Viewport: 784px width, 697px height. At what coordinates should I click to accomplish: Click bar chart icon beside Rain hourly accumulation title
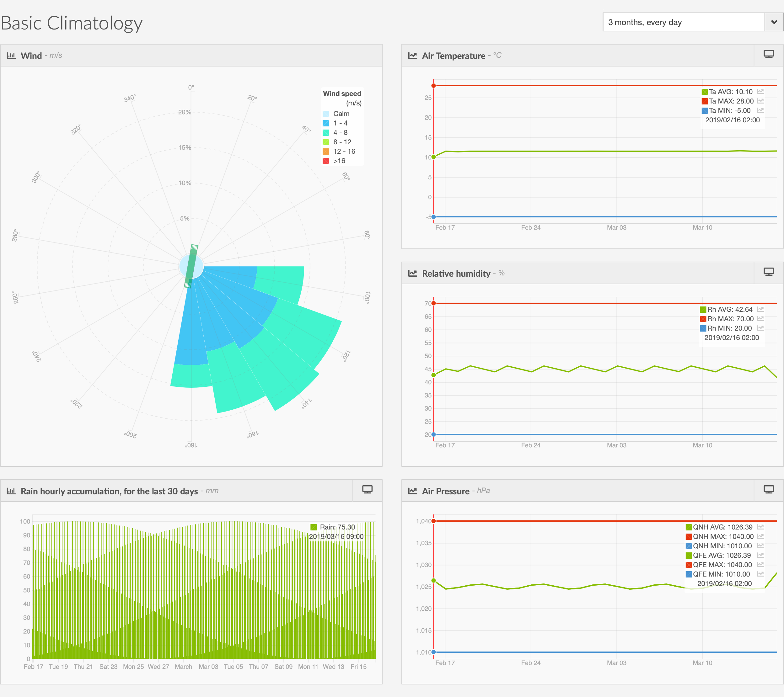(x=11, y=491)
